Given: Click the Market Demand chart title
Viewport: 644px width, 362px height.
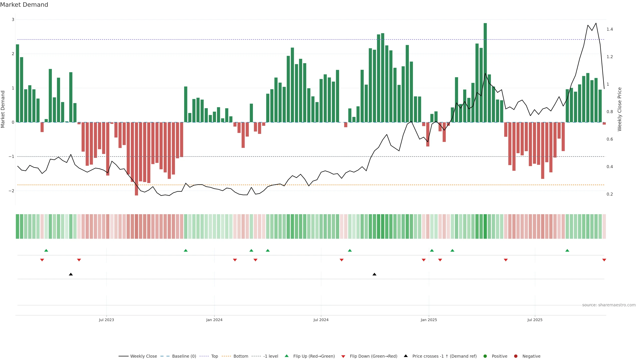Looking at the screenshot, I should [x=24, y=5].
